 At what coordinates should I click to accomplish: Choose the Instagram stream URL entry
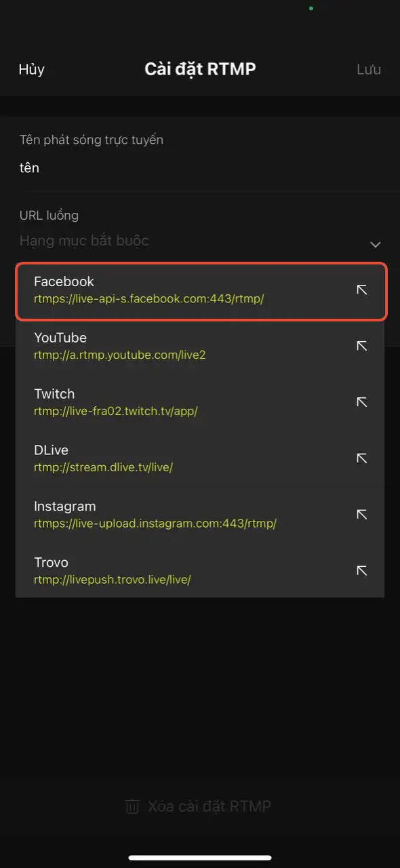(x=200, y=515)
